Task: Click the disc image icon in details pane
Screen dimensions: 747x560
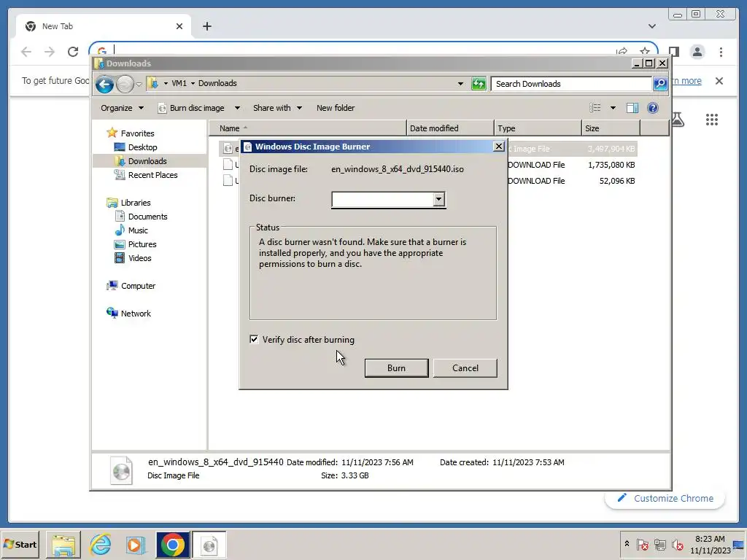Action: tap(122, 470)
